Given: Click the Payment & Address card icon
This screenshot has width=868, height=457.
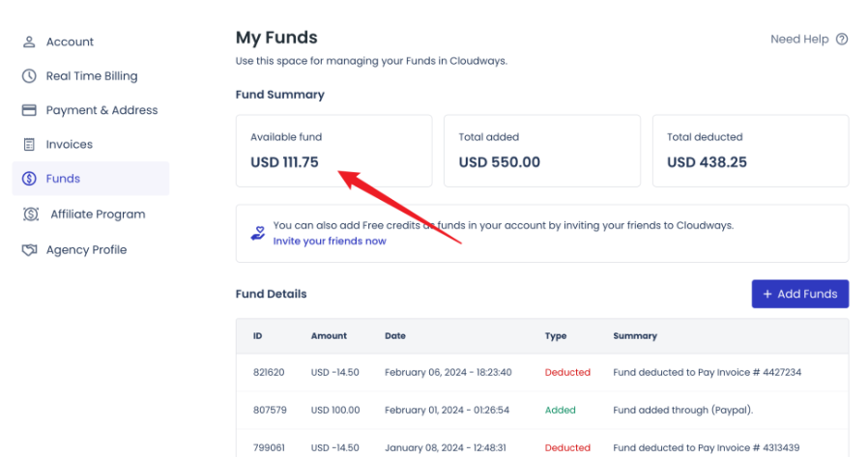Looking at the screenshot, I should [29, 110].
